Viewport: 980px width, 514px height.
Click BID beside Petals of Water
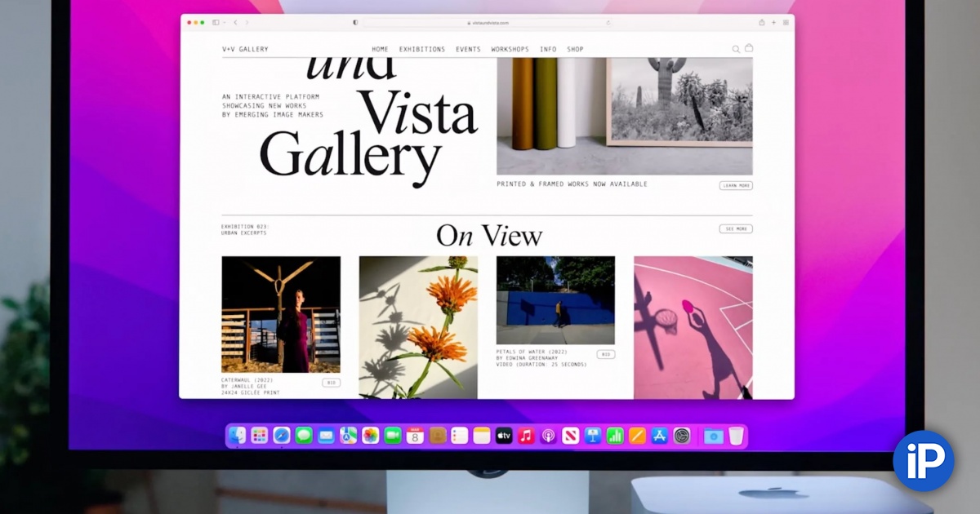pyautogui.click(x=605, y=354)
